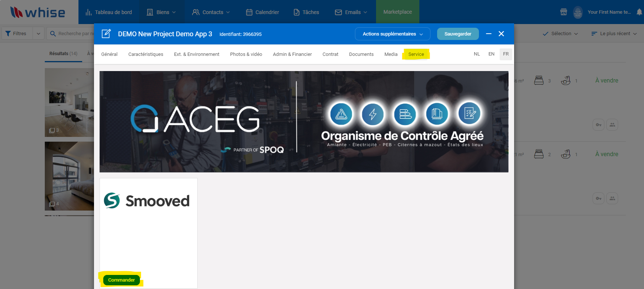Click 'Identifiant: 3966395' text
644x289 pixels.
click(x=241, y=34)
